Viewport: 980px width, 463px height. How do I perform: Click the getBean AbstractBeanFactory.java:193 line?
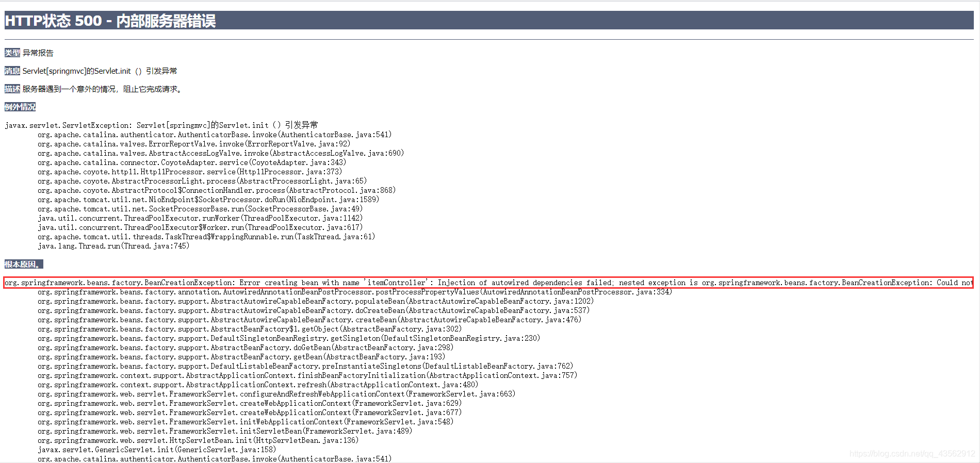(x=241, y=357)
